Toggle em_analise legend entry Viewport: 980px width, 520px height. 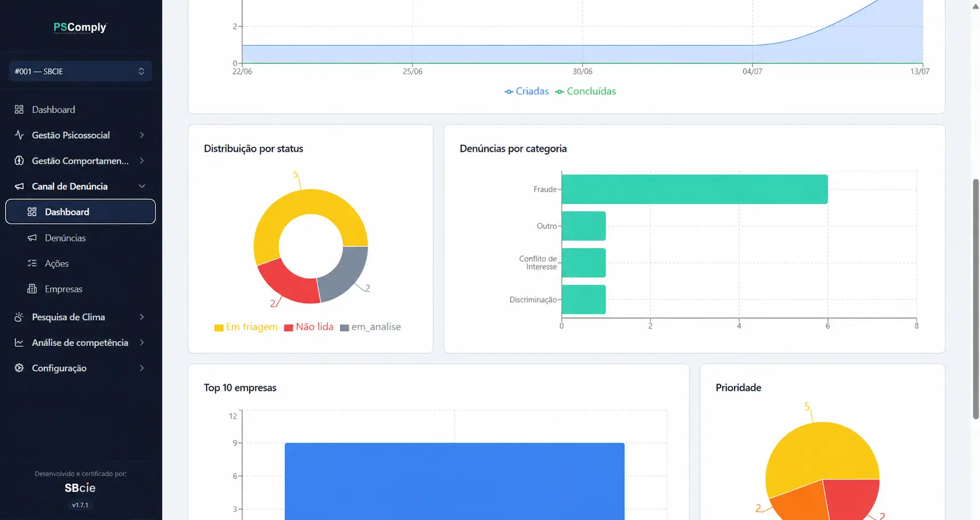coord(371,327)
